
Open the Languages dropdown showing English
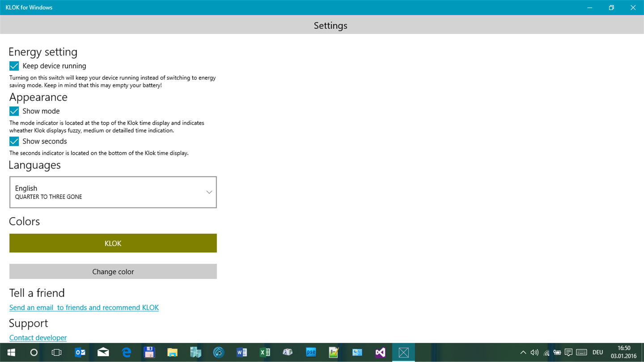[113, 192]
